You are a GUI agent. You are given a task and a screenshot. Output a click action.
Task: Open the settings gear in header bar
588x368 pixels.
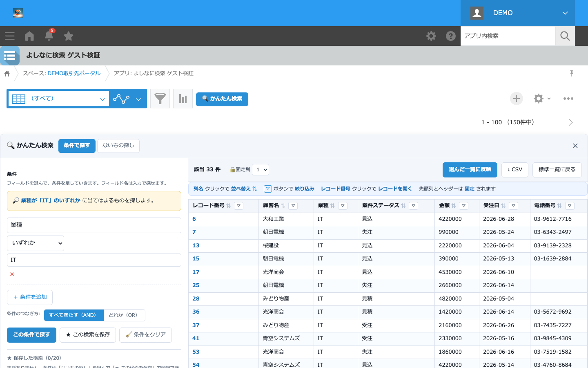[431, 36]
